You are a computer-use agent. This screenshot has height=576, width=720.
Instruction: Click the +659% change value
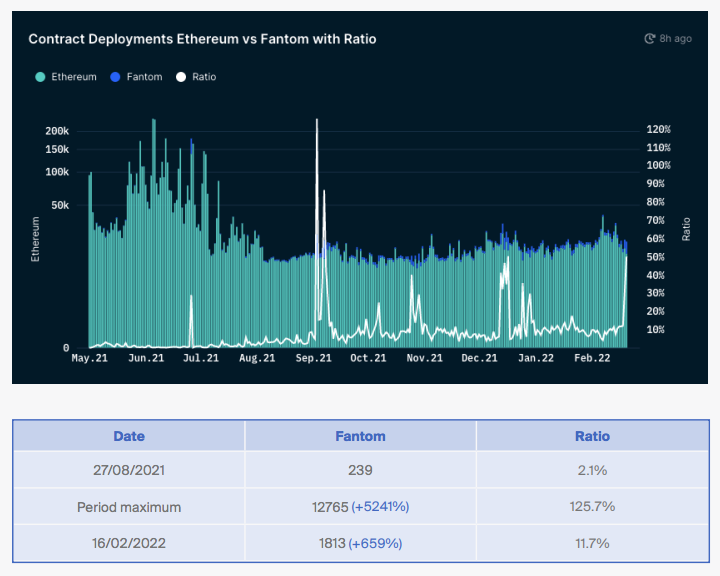click(x=375, y=543)
